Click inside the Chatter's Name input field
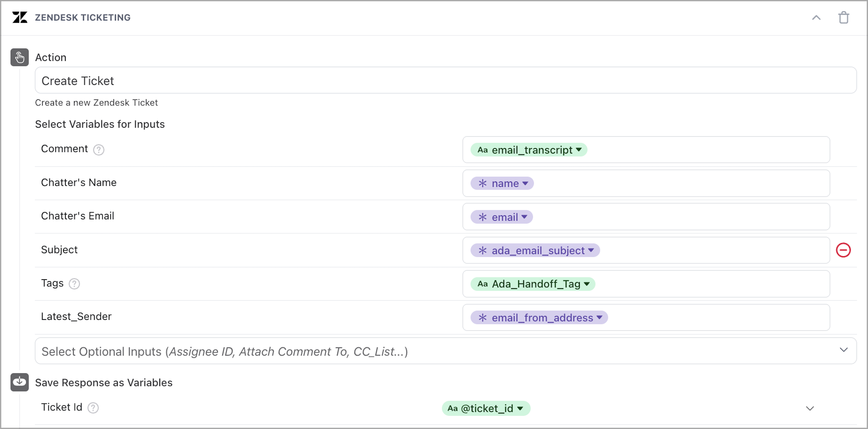The height and width of the screenshot is (429, 868). (674, 183)
